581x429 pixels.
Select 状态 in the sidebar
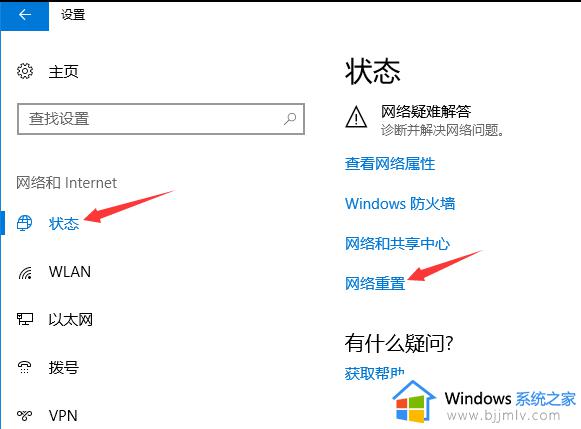pyautogui.click(x=64, y=223)
